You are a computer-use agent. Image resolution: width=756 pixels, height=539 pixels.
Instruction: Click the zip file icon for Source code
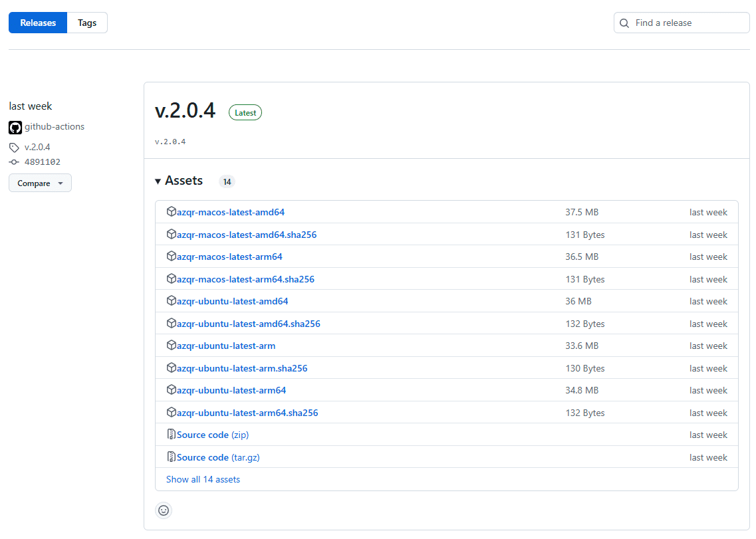pyautogui.click(x=172, y=434)
